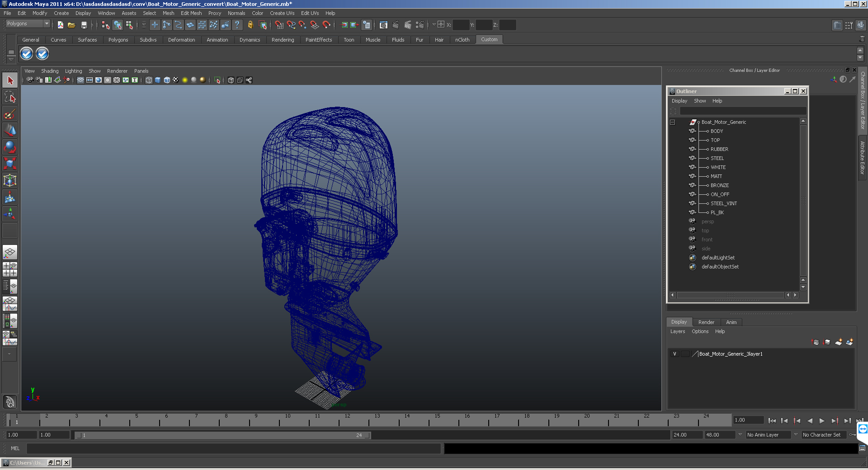Click shelf scroll up arrow
Viewport: 868px width, 470px height.
pos(860,50)
